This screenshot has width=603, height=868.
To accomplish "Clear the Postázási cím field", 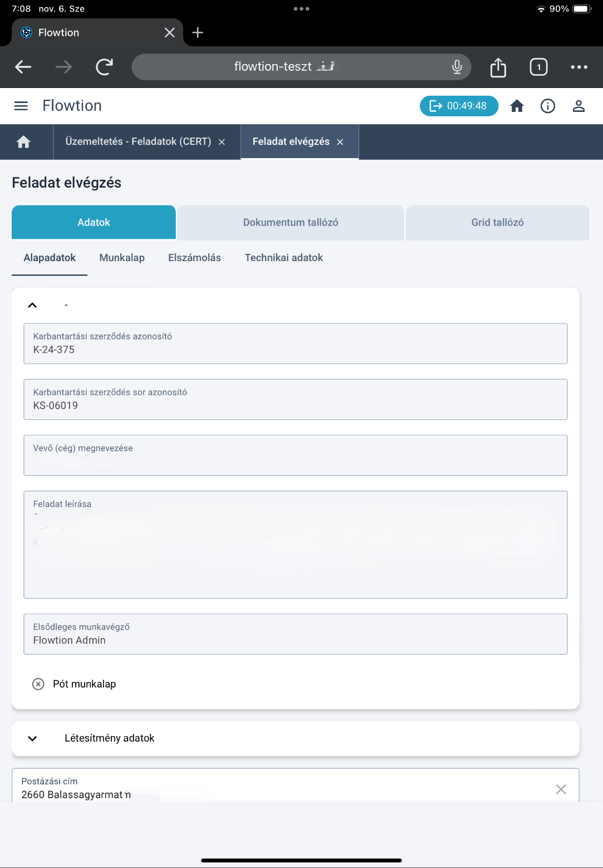I will 561,789.
